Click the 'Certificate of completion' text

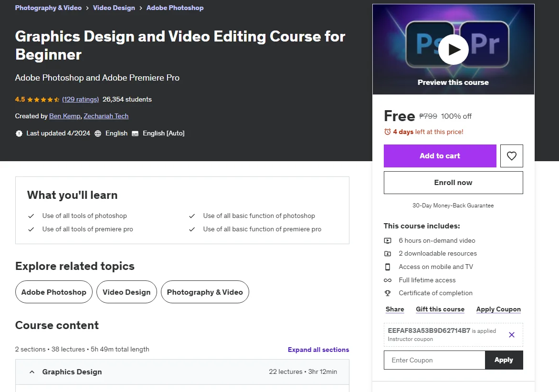click(436, 293)
